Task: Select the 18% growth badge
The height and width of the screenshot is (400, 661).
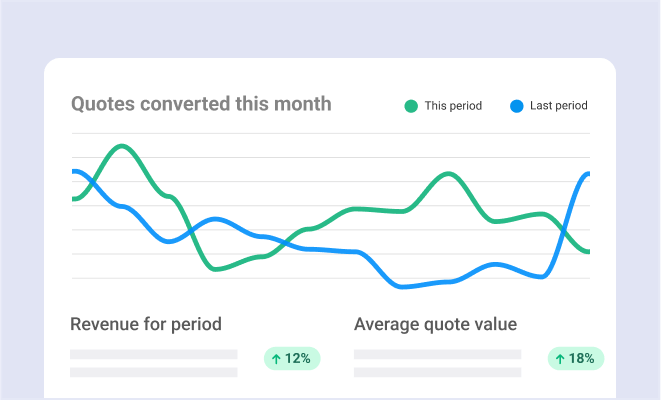Action: coord(575,358)
